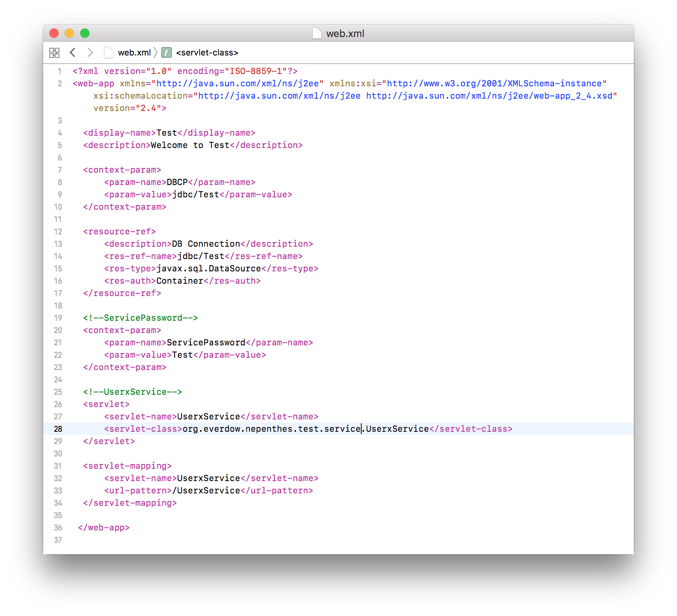Screen dimensions: 677x616
Task: Click the DBCP param-name line
Action: (x=180, y=182)
